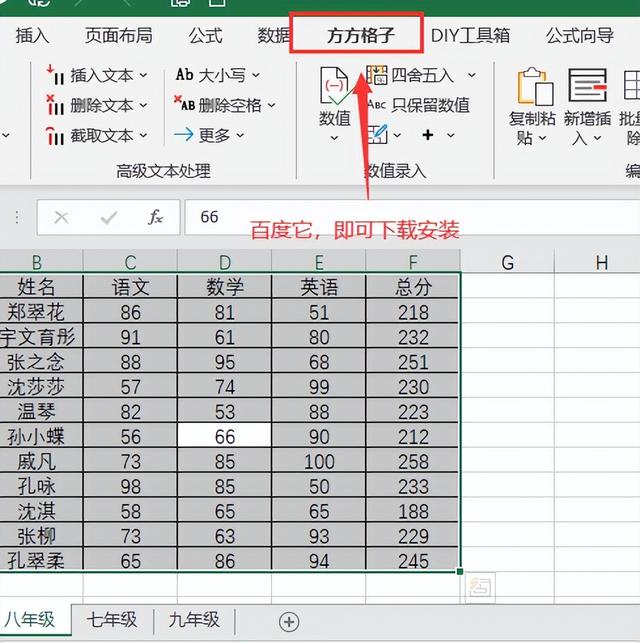Expand the 数值 dropdown arrow
The width and height of the screenshot is (640, 643).
point(335,138)
